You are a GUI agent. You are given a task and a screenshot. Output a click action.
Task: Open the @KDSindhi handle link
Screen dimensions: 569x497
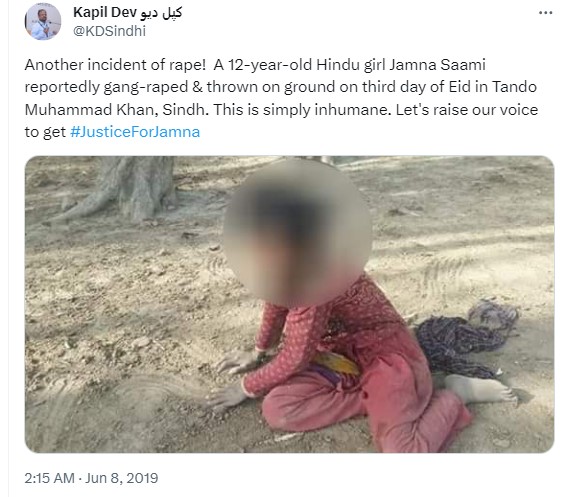(109, 31)
